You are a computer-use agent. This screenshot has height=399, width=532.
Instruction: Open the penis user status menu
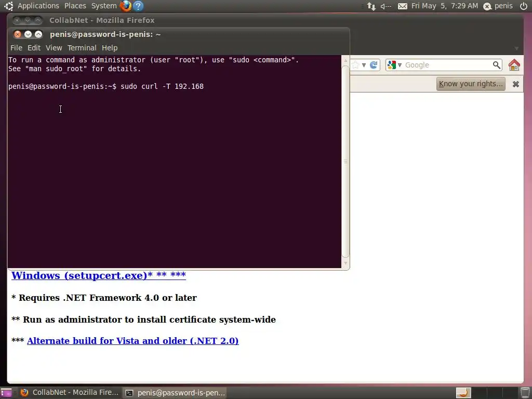point(498,6)
